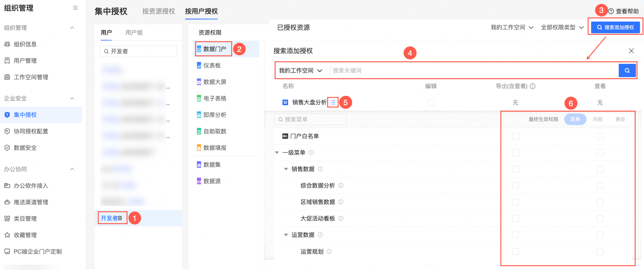
Task: Collapse the 运营数据 tree node
Action: [x=286, y=235]
